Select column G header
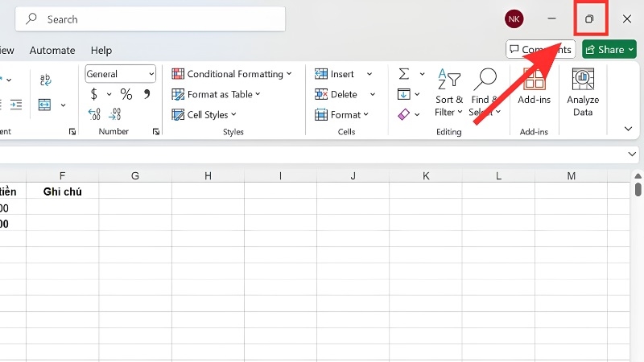 pos(135,176)
